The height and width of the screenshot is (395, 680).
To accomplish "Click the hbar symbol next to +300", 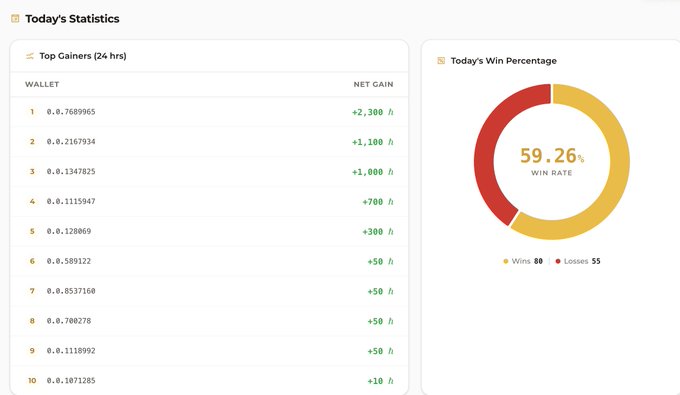I will tap(391, 232).
